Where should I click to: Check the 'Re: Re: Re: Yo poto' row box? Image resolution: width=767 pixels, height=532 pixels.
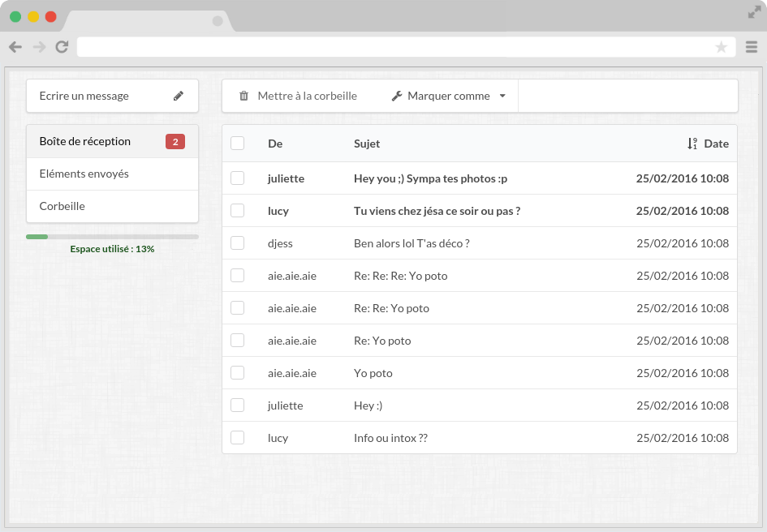237,275
